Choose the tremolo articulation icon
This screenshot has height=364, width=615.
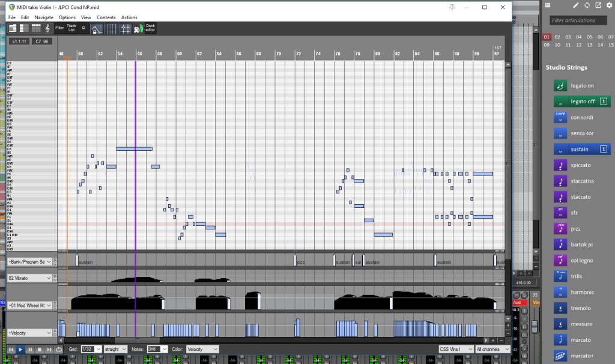[560, 308]
